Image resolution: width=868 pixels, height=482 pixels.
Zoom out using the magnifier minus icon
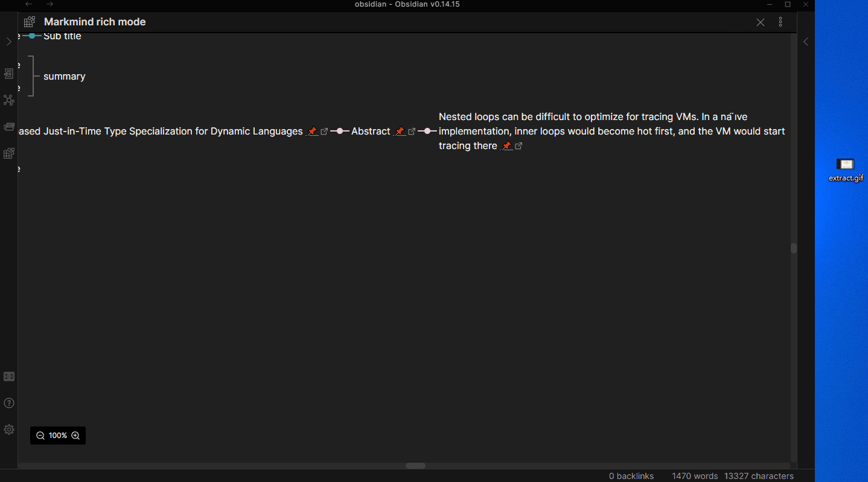click(x=40, y=435)
